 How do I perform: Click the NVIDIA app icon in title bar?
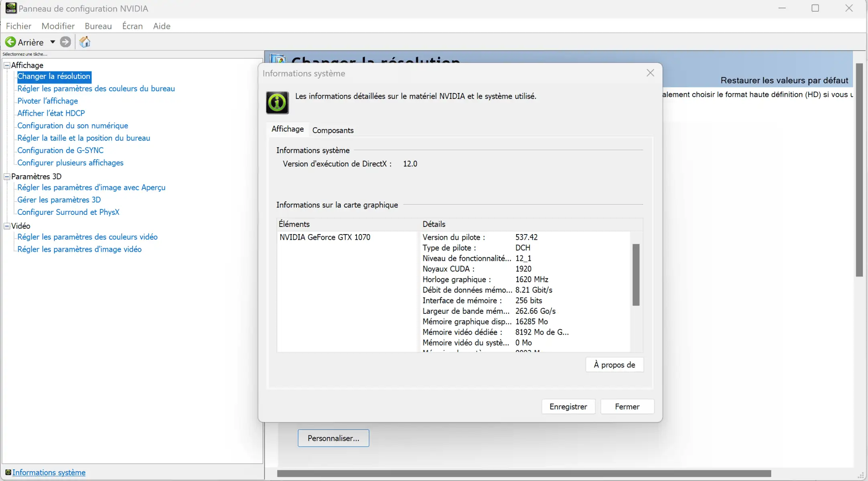[11, 8]
